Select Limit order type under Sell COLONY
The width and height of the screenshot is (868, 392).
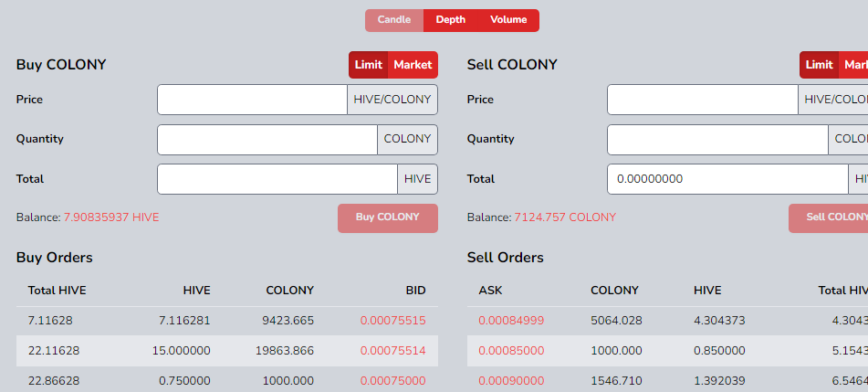820,65
